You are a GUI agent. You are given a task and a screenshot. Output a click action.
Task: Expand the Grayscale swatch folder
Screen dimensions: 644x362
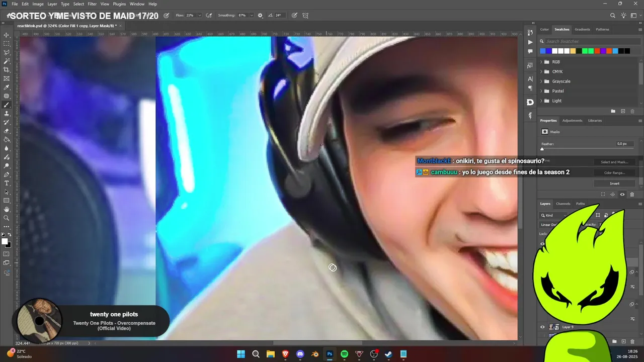tap(541, 81)
